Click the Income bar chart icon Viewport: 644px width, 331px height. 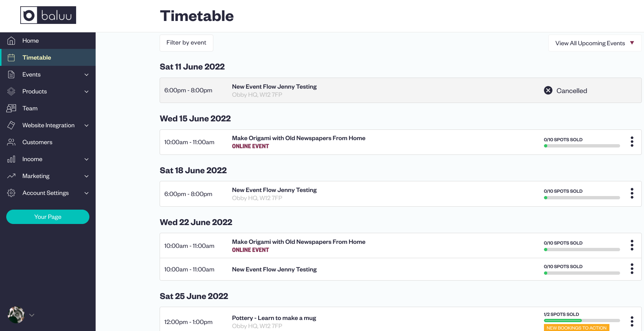point(11,159)
